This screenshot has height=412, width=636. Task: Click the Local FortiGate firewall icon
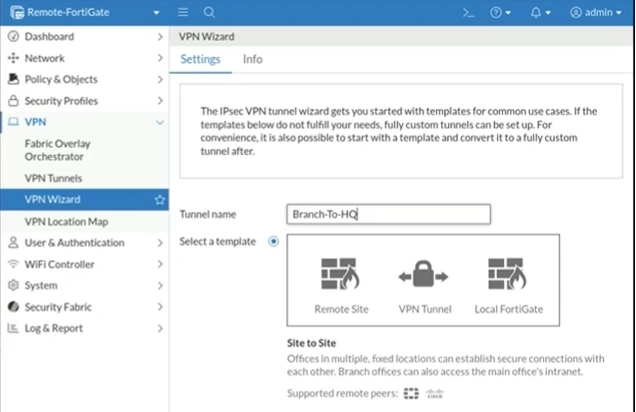click(x=507, y=274)
